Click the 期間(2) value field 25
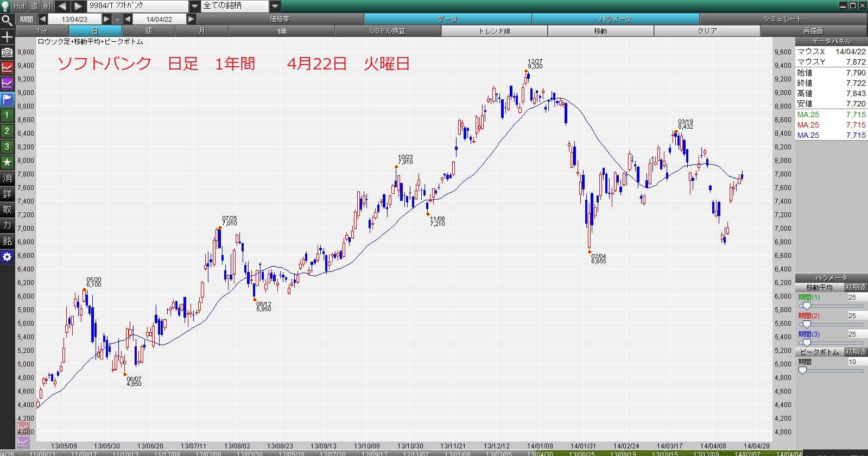The width and height of the screenshot is (868, 456). click(857, 316)
